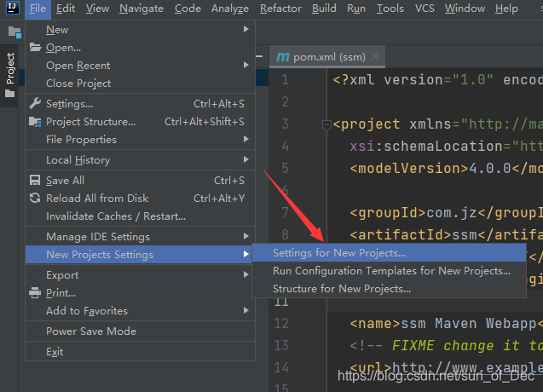Click the Save All floppy disk icon
The height and width of the screenshot is (392, 543).
point(35,180)
